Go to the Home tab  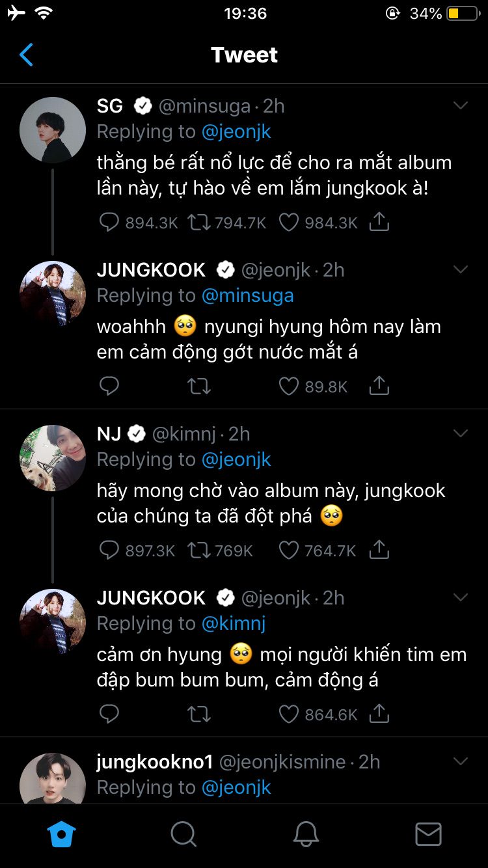pos(62,834)
